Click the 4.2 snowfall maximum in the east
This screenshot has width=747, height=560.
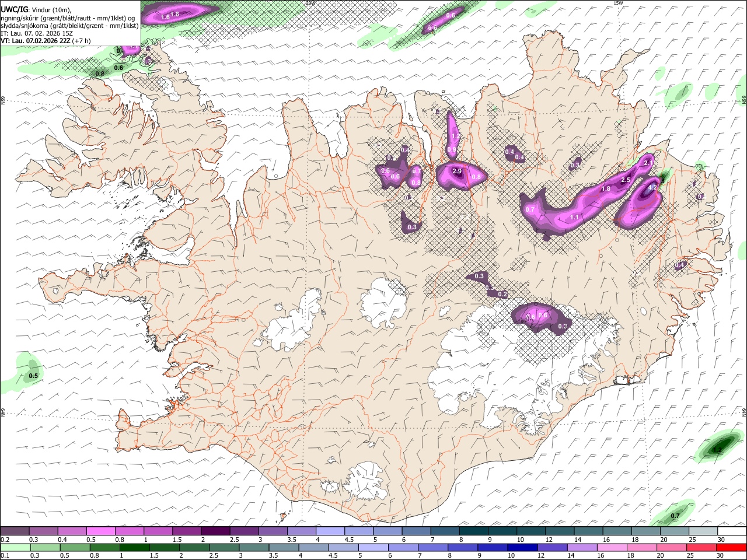[653, 187]
